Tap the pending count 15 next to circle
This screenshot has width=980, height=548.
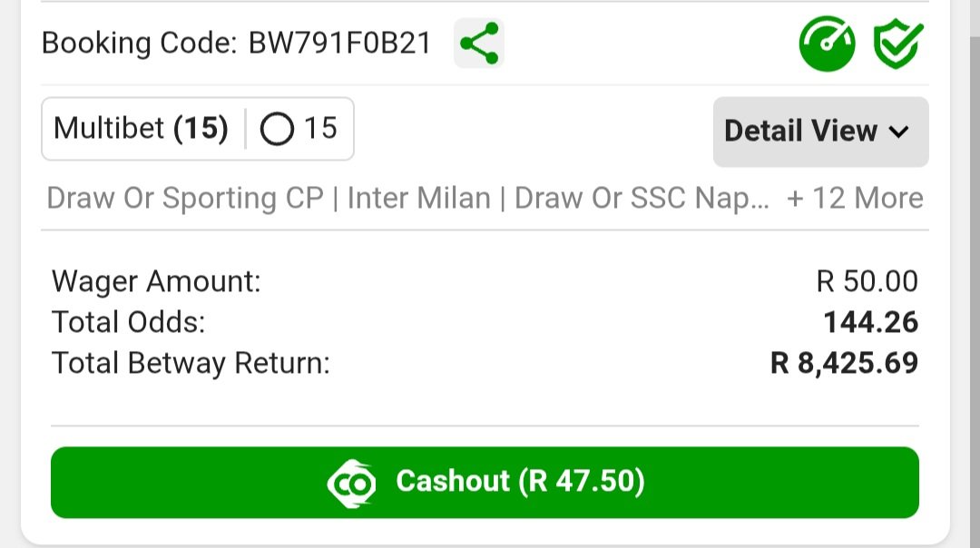tap(320, 129)
